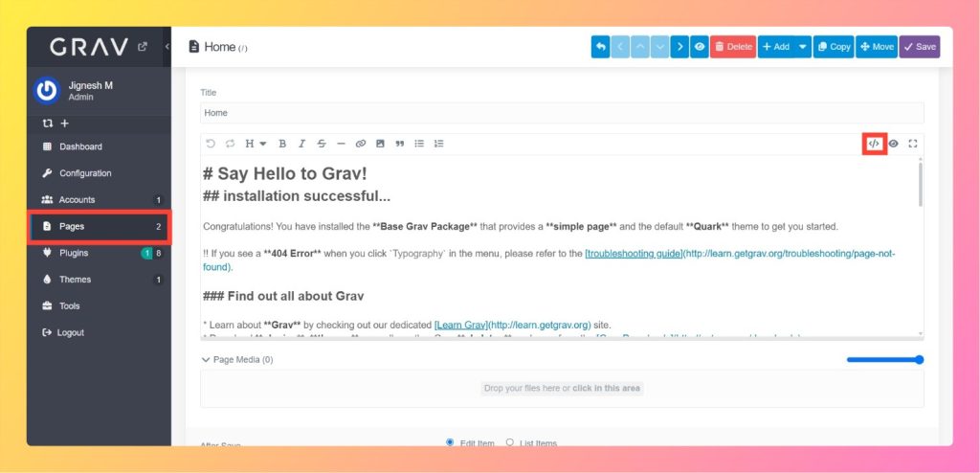Screen dimensions: 980x473
Task: Delete the Home page
Action: [732, 47]
